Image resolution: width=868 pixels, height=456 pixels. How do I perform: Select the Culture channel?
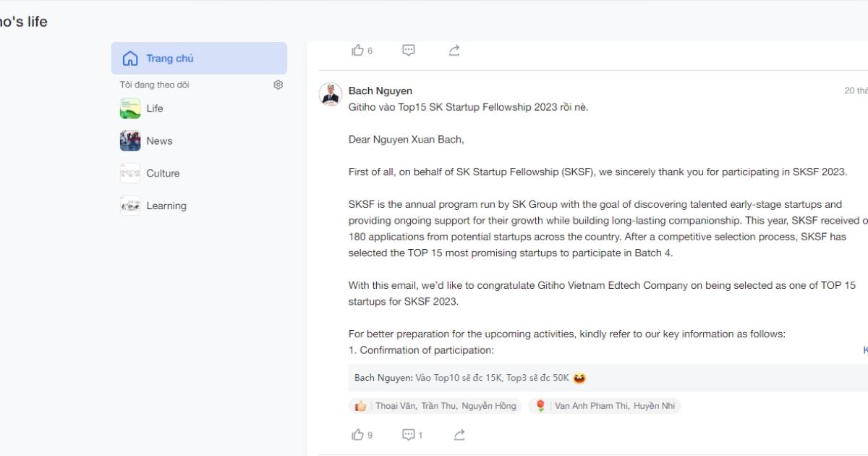point(163,174)
